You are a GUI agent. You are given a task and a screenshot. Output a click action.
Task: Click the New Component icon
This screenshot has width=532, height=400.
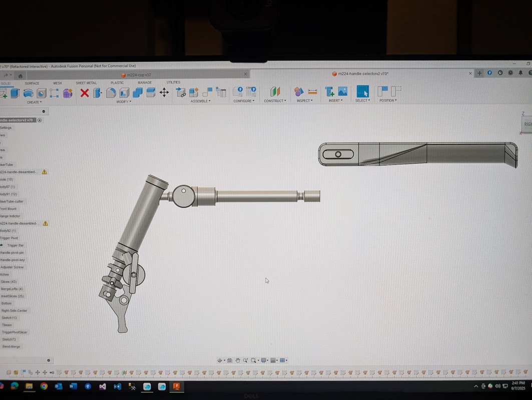pyautogui.click(x=194, y=92)
